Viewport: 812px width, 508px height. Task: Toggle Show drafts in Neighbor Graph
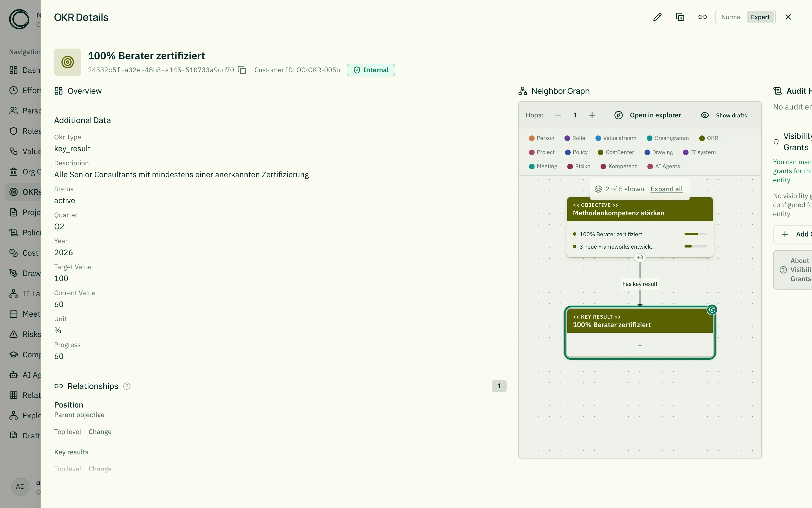tap(724, 115)
